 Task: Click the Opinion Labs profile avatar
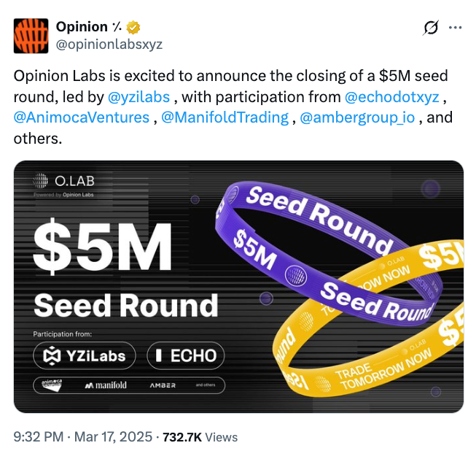(x=31, y=36)
